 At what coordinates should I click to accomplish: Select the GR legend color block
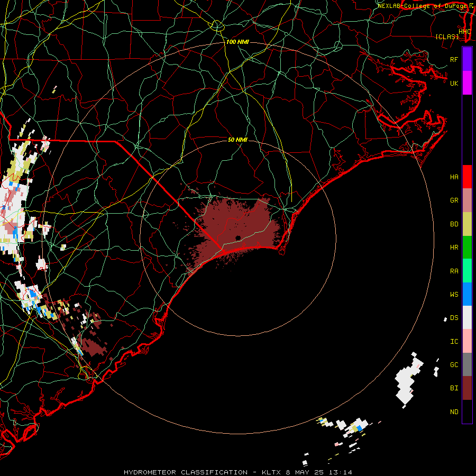point(467,200)
